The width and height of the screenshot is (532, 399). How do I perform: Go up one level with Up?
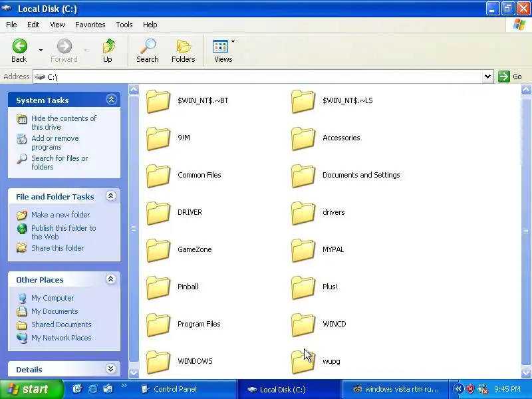(108, 51)
